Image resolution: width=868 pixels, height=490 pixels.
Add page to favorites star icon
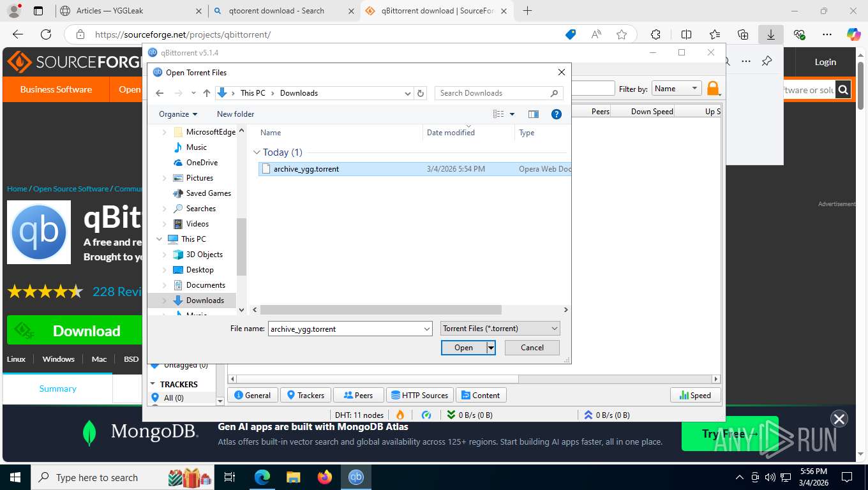click(x=622, y=34)
